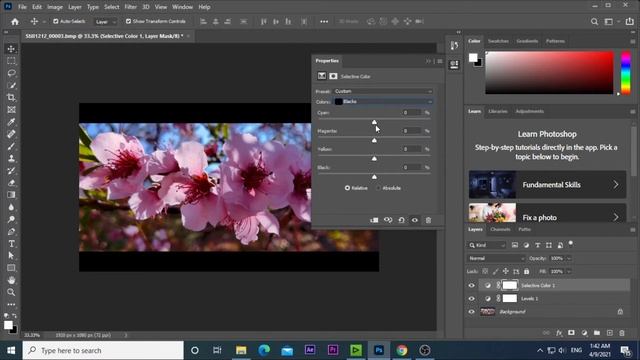Select the Rectangular Marquee tool

click(x=11, y=61)
